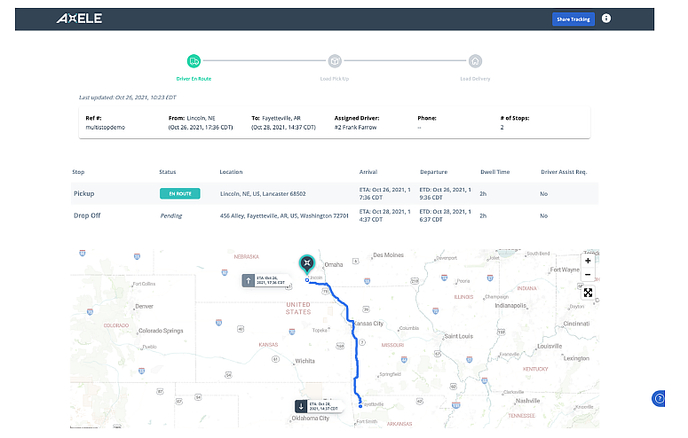Click the # of Stops label

coord(515,118)
